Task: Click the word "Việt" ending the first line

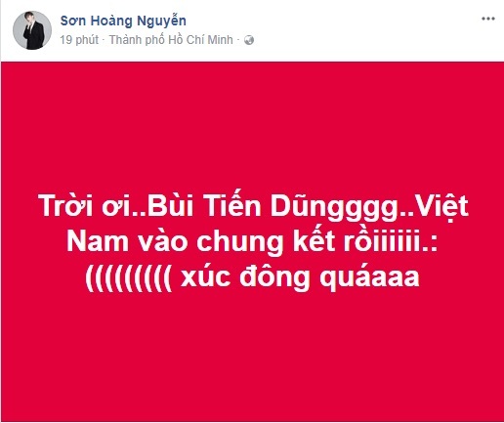Action: (x=439, y=207)
